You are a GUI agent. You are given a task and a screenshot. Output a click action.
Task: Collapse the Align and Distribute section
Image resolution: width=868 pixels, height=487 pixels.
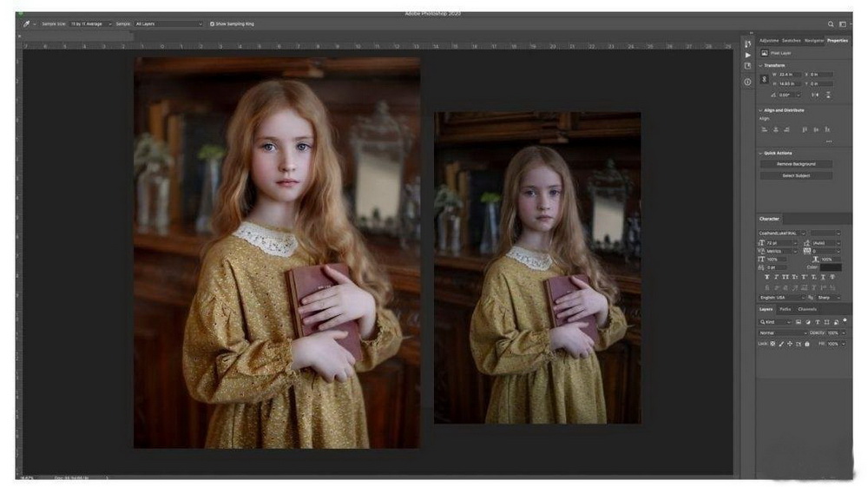tap(760, 110)
